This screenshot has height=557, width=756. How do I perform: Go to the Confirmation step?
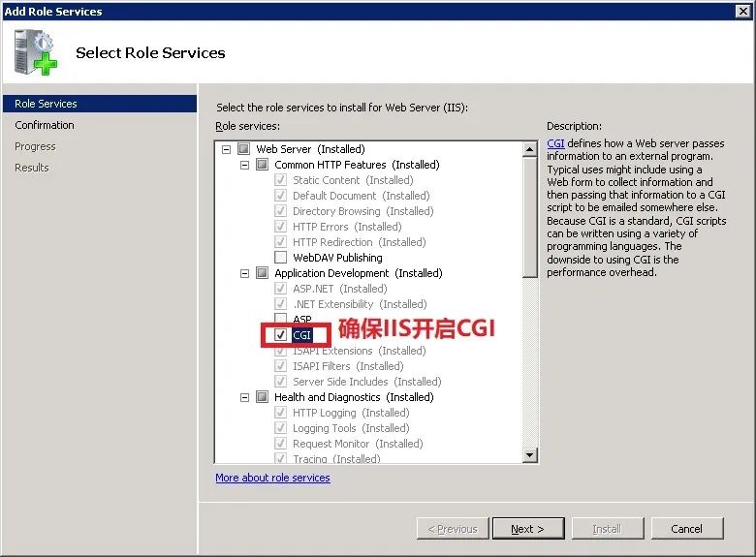tap(45, 125)
